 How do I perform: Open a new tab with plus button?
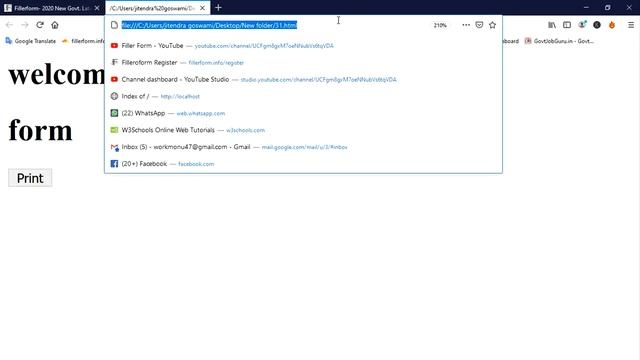tap(218, 8)
